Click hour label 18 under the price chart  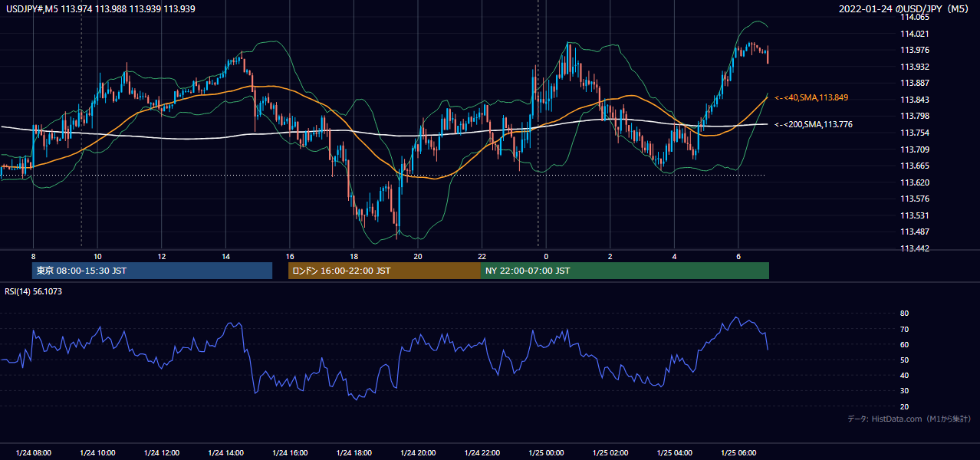354,256
